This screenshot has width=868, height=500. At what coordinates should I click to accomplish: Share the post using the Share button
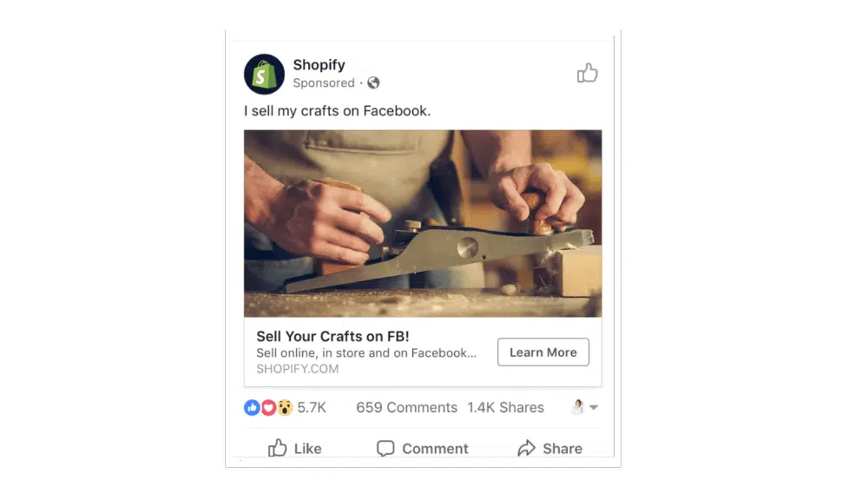550,448
